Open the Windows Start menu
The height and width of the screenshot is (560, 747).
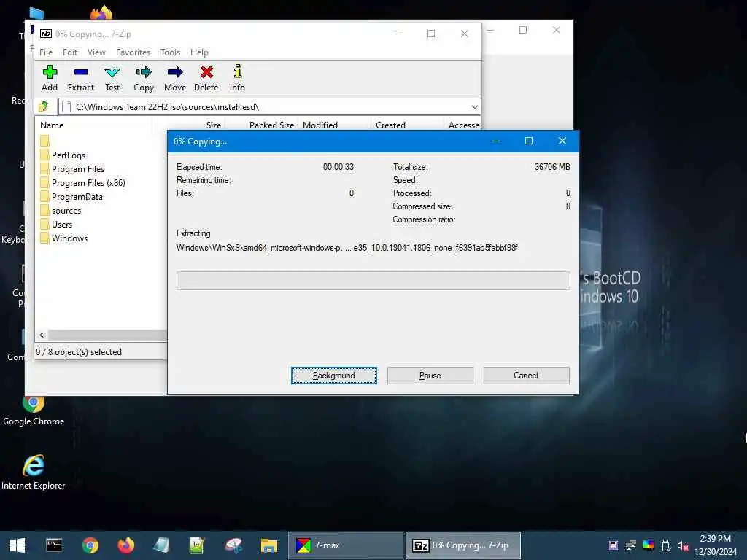coord(18,545)
